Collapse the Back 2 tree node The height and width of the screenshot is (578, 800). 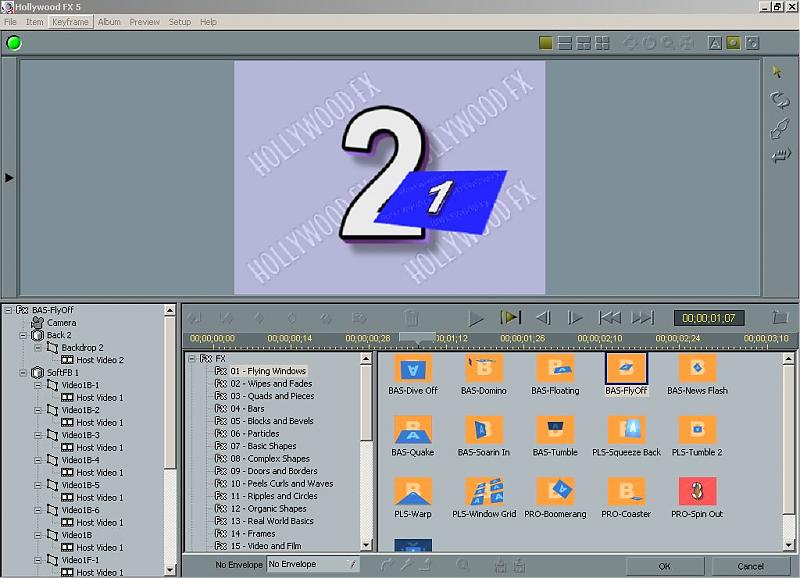point(23,335)
